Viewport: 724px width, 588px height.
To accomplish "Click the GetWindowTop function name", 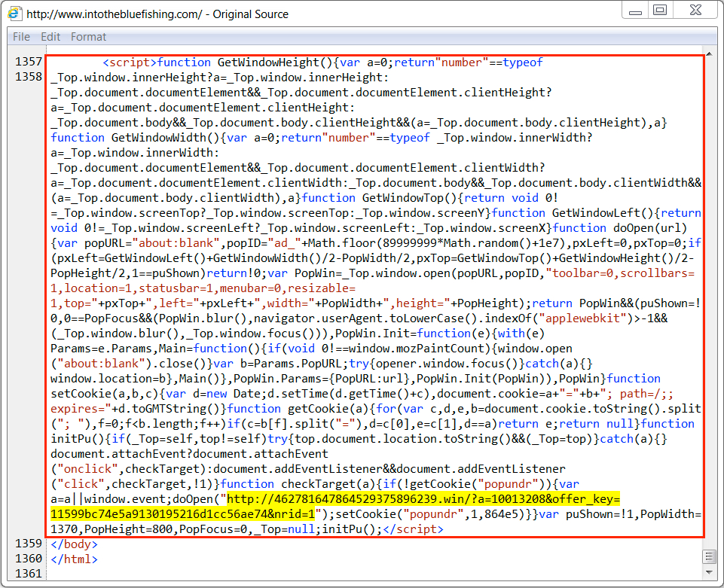I will pos(402,198).
